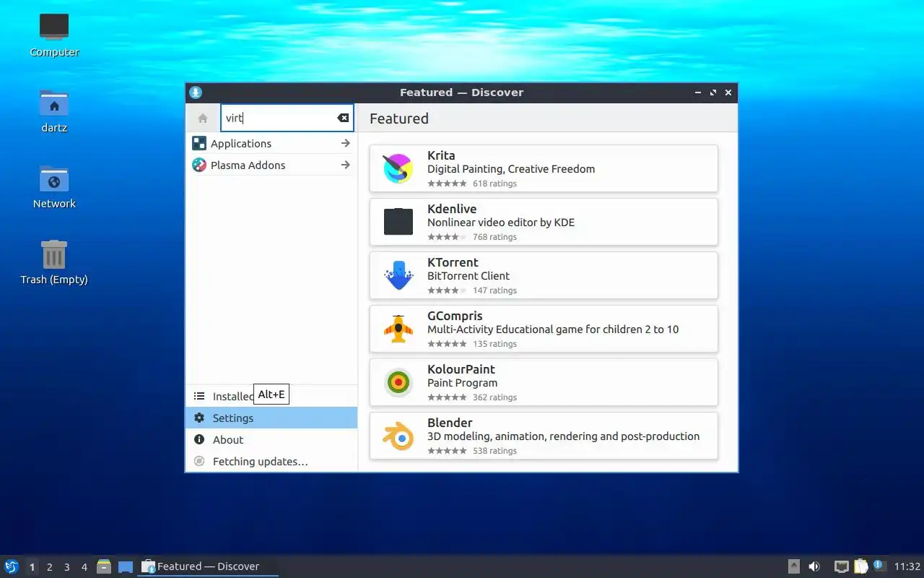Open the Settings page
The width and height of the screenshot is (924, 578).
coord(271,418)
